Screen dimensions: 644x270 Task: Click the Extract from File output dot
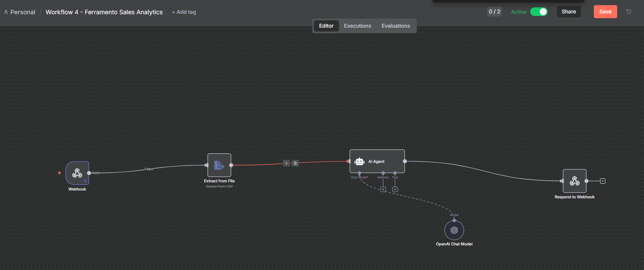(x=231, y=165)
